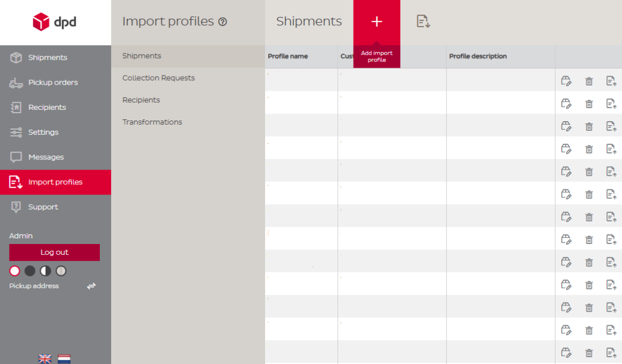Edit the second profile row with its edit icon
622x364 pixels.
566,104
